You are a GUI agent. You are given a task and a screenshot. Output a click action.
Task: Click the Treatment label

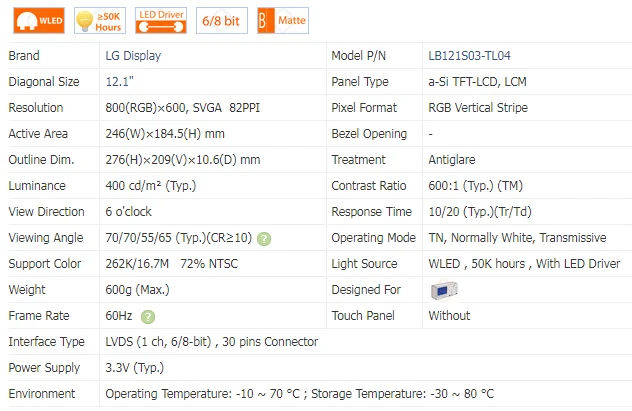pos(358,160)
